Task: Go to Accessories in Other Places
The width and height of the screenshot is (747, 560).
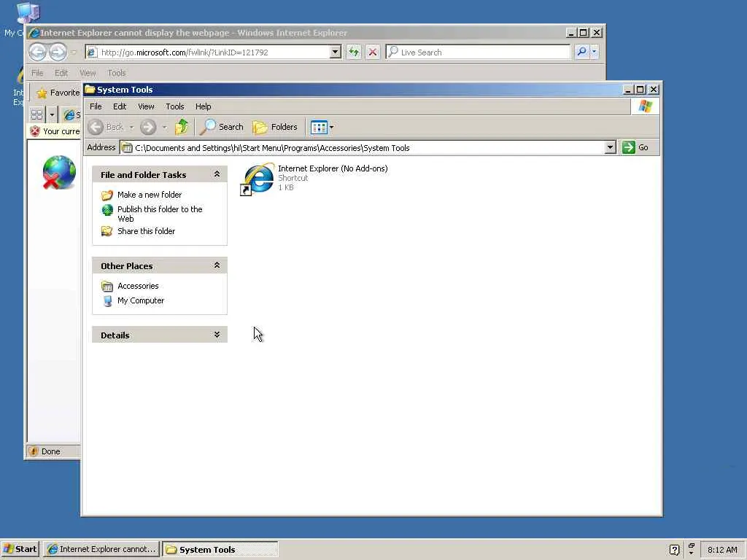Action: [x=138, y=286]
